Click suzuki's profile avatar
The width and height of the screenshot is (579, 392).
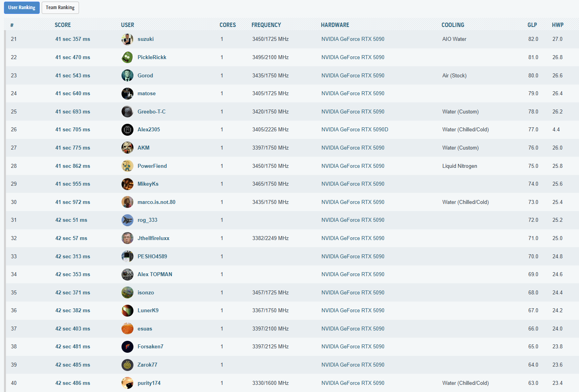click(127, 39)
